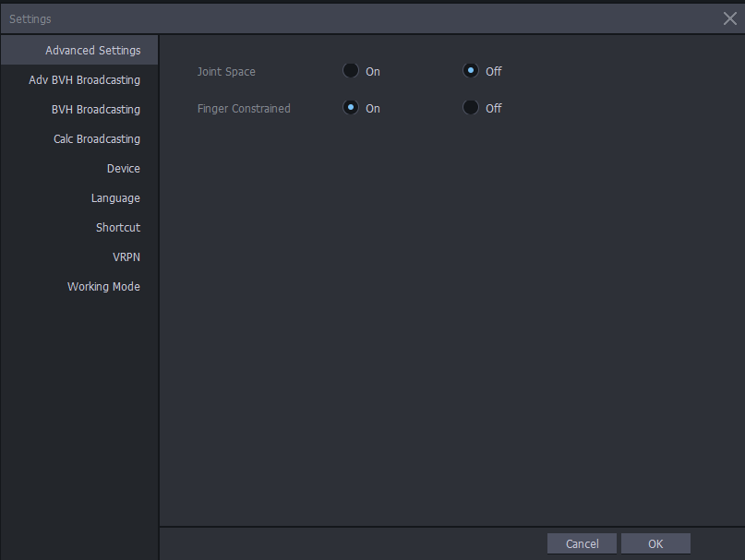745x560 pixels.
Task: Open Working Mode settings
Action: [x=79, y=286]
